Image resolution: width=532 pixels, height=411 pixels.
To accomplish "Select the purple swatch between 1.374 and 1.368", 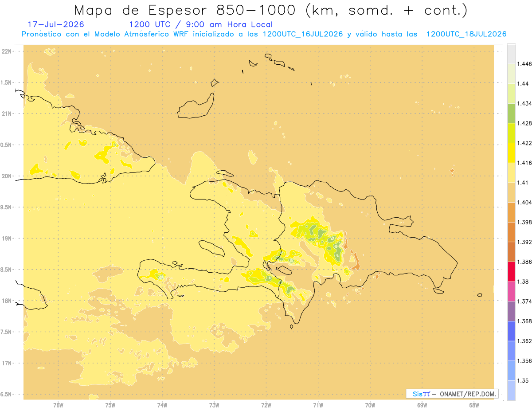I will click(x=511, y=311).
